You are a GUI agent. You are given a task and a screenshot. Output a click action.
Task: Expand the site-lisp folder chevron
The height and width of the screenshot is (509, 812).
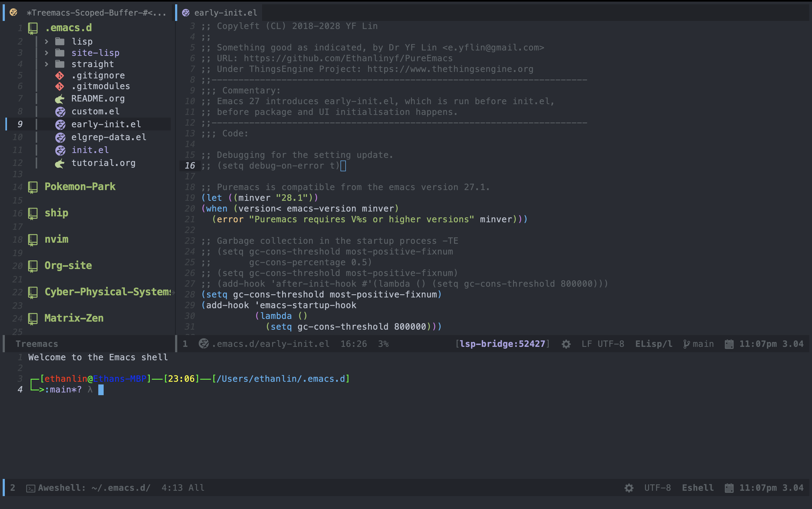(46, 53)
